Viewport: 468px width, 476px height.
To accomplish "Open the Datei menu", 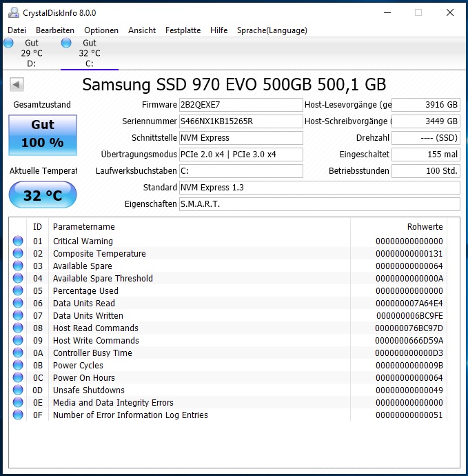I will pos(17,30).
